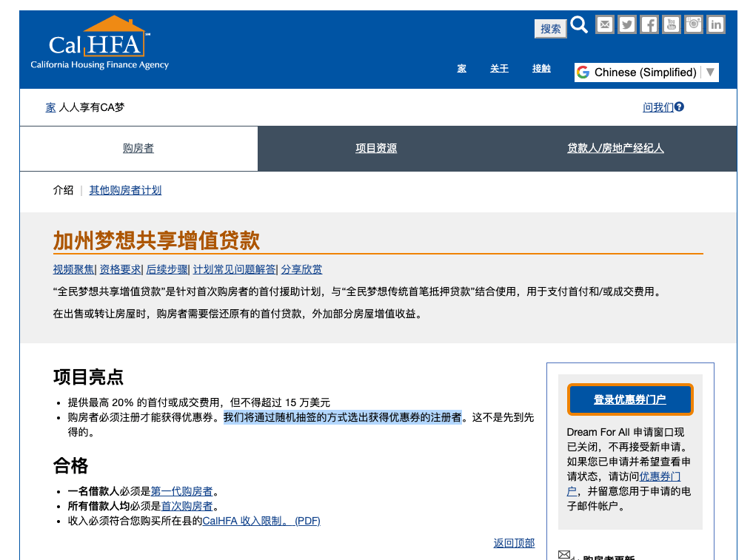Open the LinkedIn social icon
Screen dimensions: 753x560
coord(716,24)
